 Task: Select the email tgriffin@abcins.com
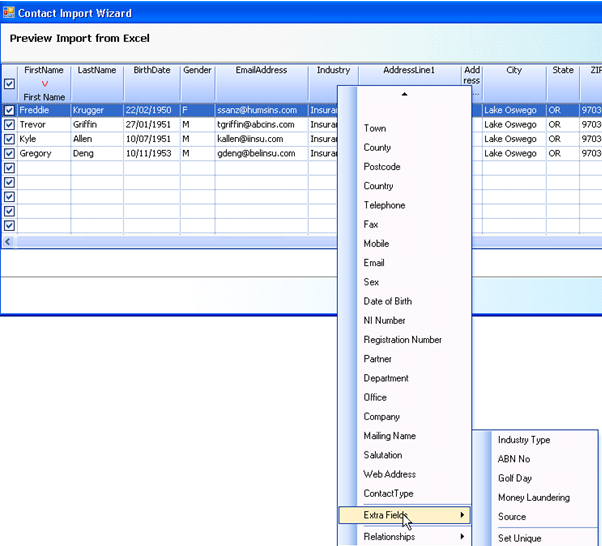coord(261,124)
